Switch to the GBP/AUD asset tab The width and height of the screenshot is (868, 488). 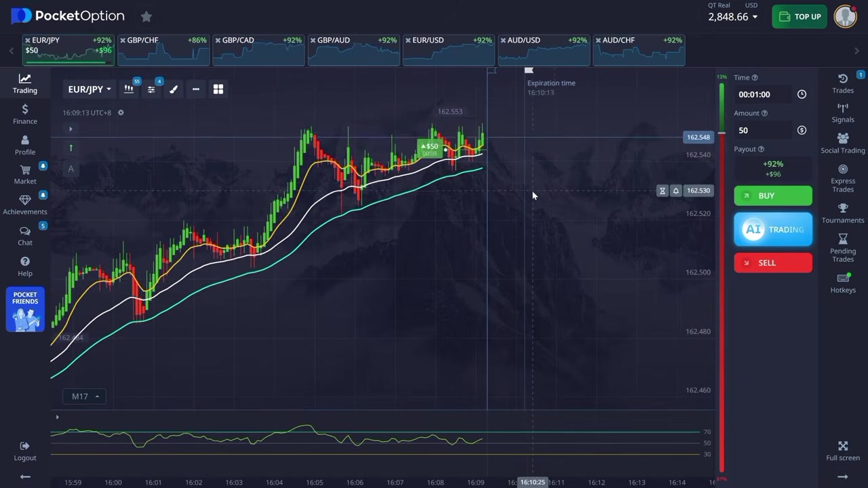tap(353, 50)
